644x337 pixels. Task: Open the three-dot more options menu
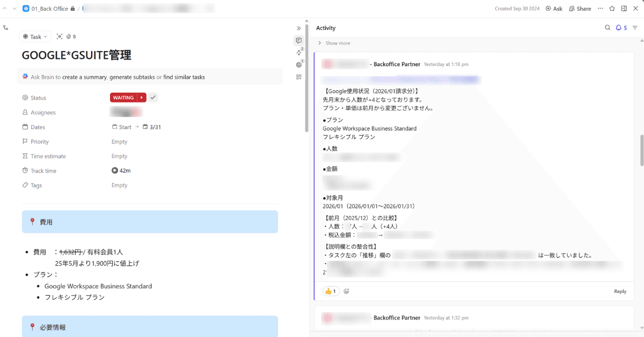600,9
